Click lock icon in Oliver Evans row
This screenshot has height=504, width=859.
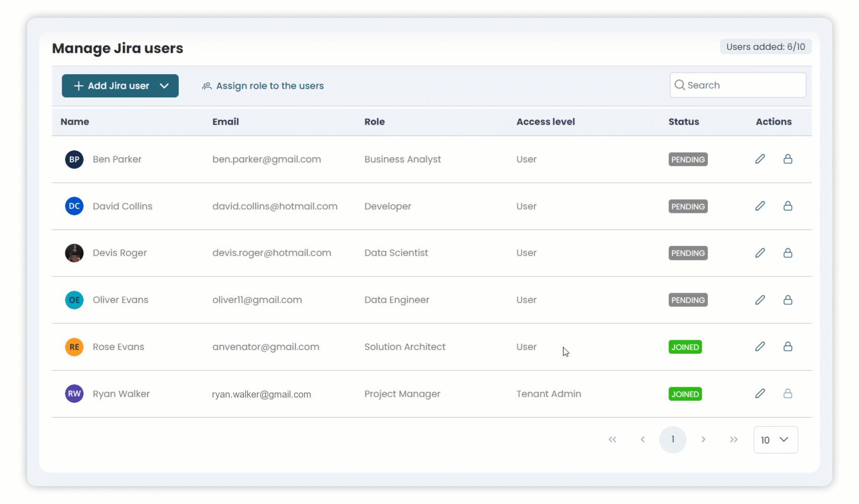[x=788, y=300]
